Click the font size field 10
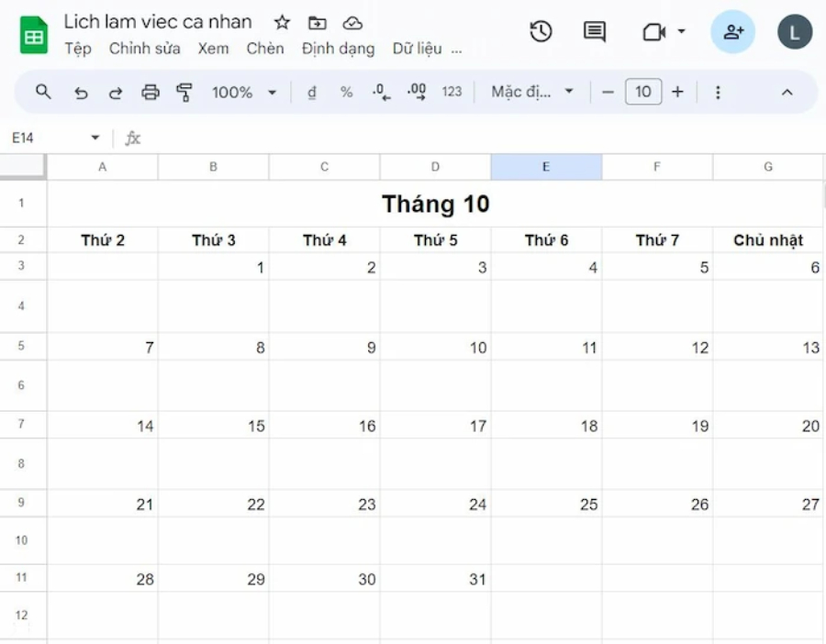Viewport: 826px width, 644px height. click(x=643, y=92)
